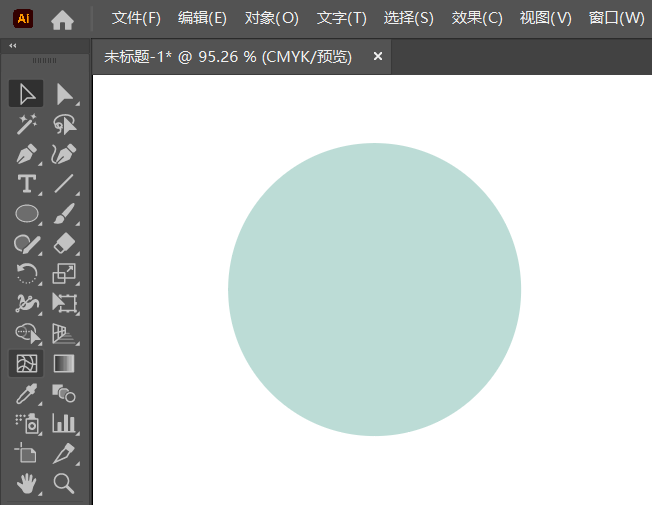
Task: Open the 效果(C) menu
Action: (477, 18)
